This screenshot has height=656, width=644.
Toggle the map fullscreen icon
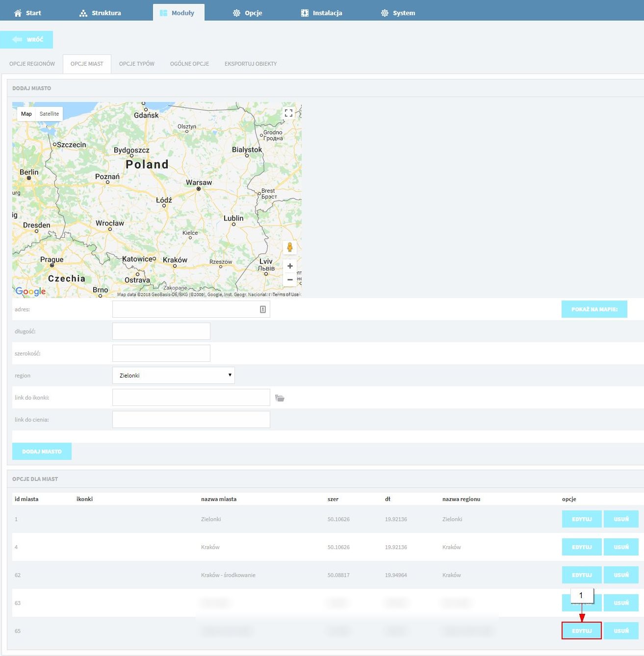tap(289, 112)
